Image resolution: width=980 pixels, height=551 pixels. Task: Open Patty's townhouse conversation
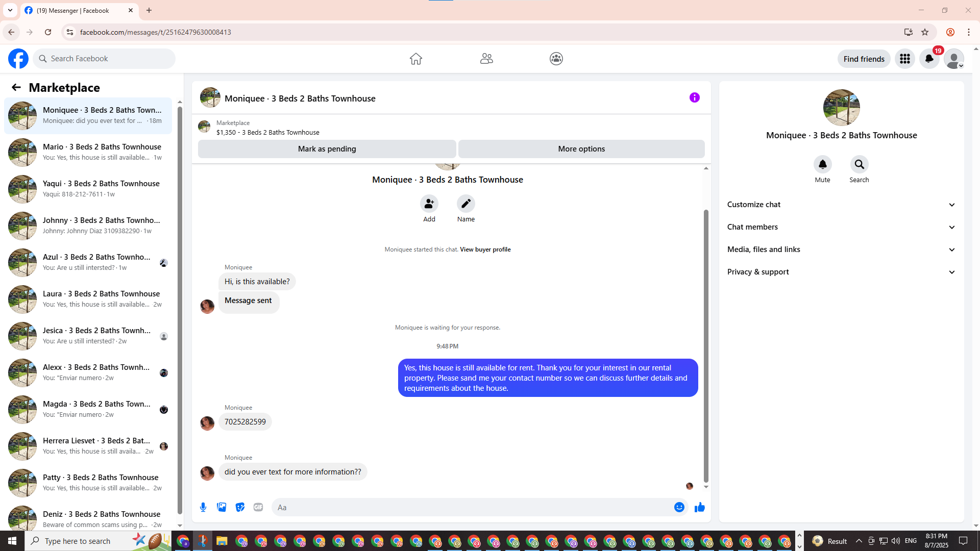point(88,483)
